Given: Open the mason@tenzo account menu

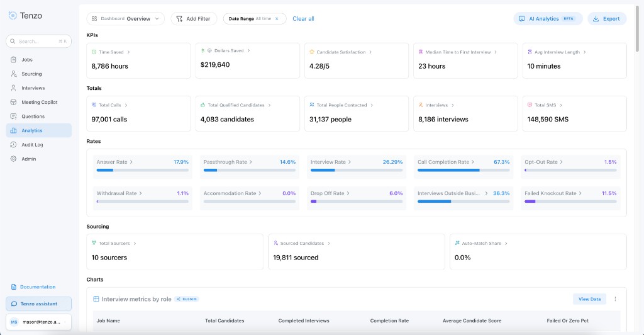Looking at the screenshot, I should [x=38, y=322].
